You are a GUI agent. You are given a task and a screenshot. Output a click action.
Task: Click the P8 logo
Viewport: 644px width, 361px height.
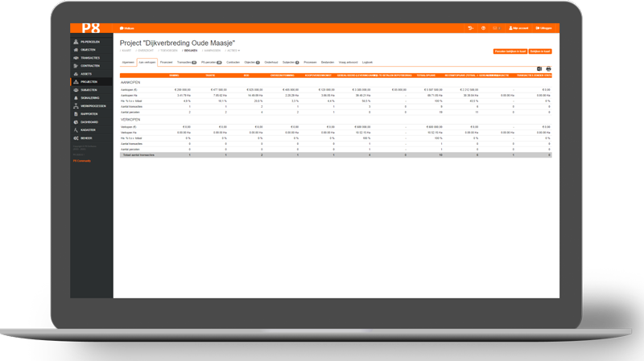pyautogui.click(x=91, y=28)
